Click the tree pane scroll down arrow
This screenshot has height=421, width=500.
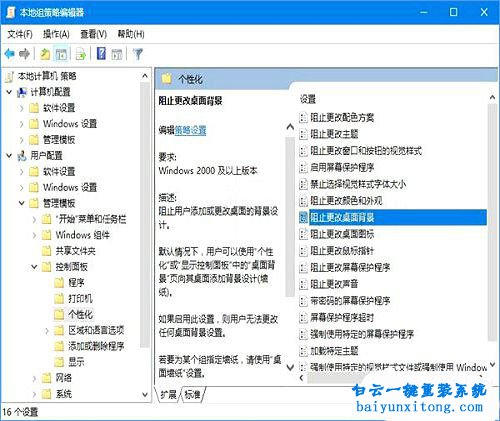(x=145, y=395)
